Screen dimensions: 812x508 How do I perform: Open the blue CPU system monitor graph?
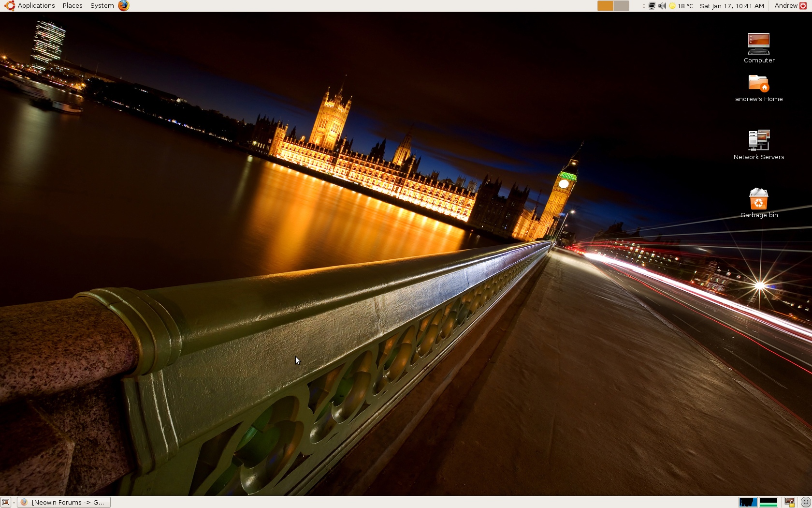click(x=748, y=502)
